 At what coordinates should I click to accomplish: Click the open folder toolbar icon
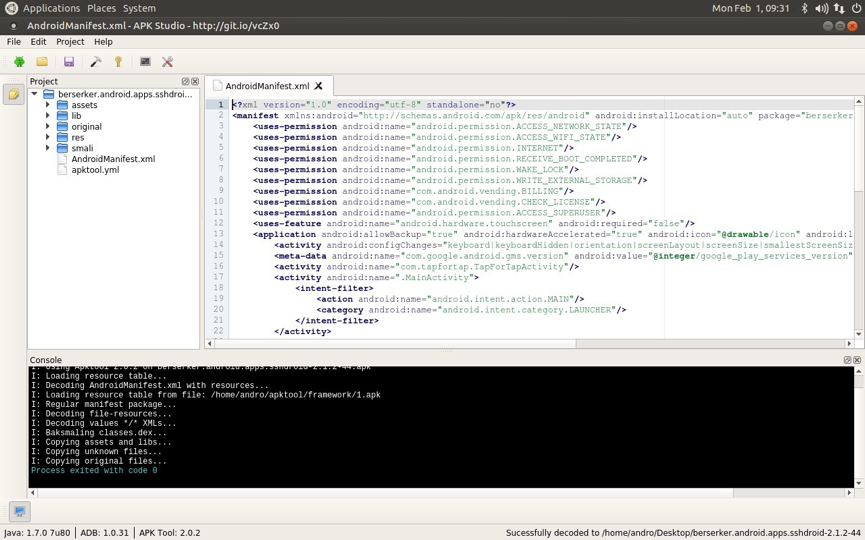tap(42, 62)
